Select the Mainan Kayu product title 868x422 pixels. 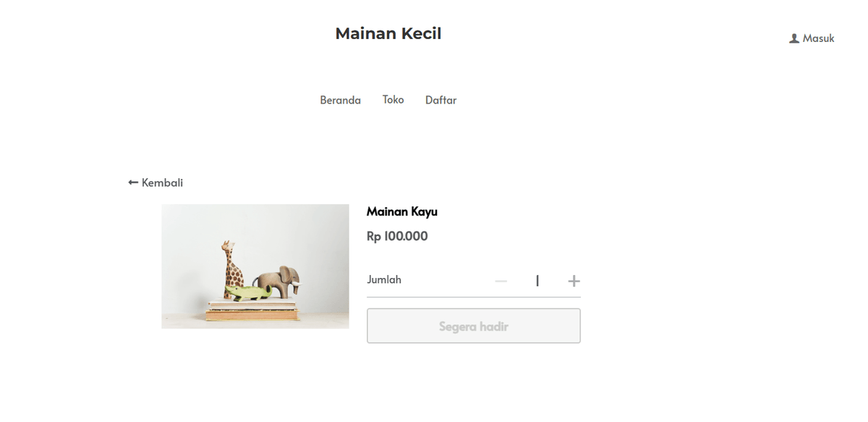click(x=402, y=211)
